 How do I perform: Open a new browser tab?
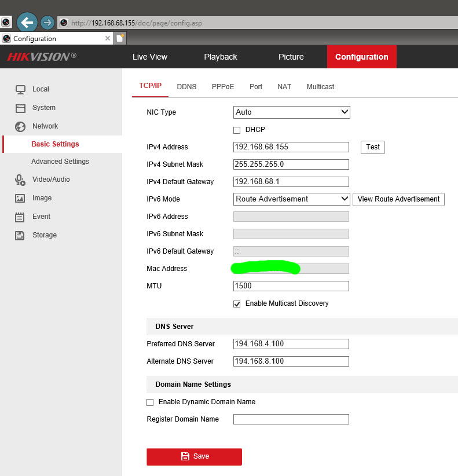120,38
